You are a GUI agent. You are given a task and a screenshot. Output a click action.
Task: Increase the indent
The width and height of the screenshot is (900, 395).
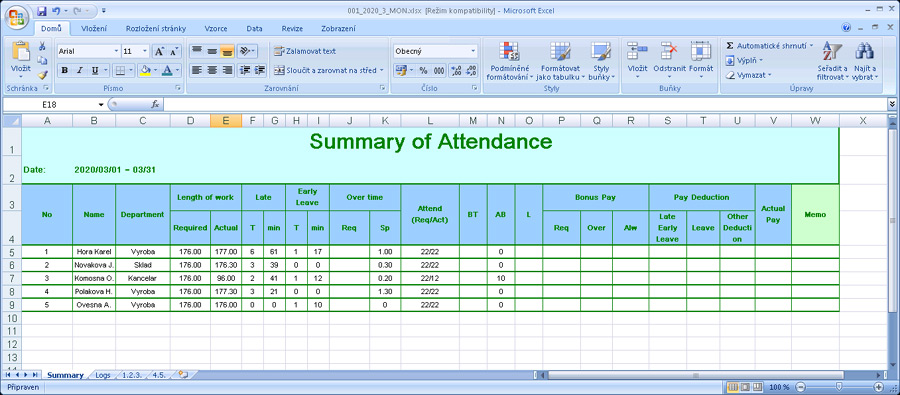click(x=260, y=70)
